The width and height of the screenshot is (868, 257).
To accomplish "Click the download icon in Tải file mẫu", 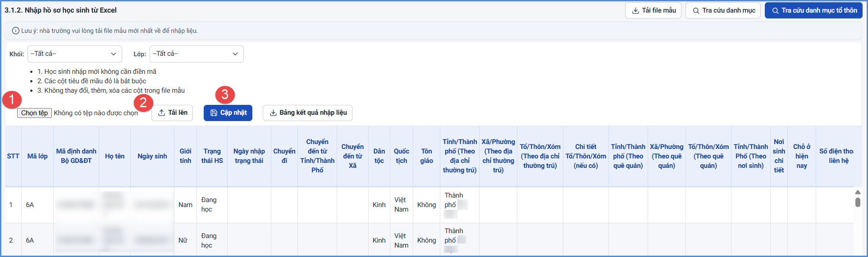I will click(635, 10).
